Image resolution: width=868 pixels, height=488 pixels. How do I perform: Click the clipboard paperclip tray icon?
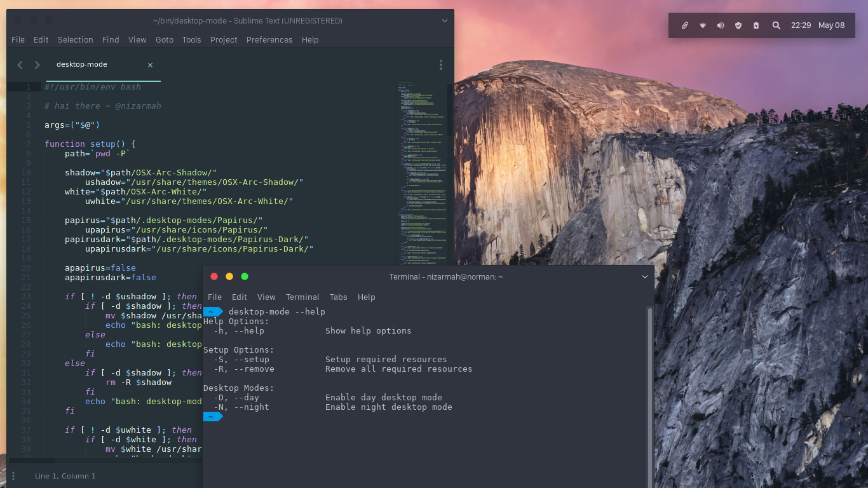[685, 25]
